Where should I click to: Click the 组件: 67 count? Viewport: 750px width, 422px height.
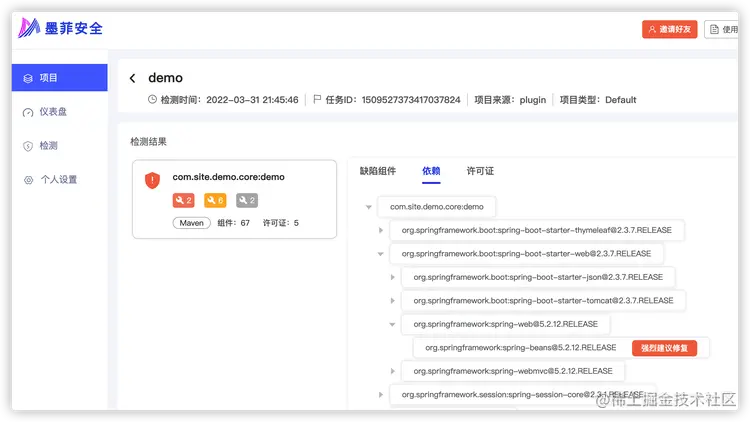pyautogui.click(x=233, y=223)
